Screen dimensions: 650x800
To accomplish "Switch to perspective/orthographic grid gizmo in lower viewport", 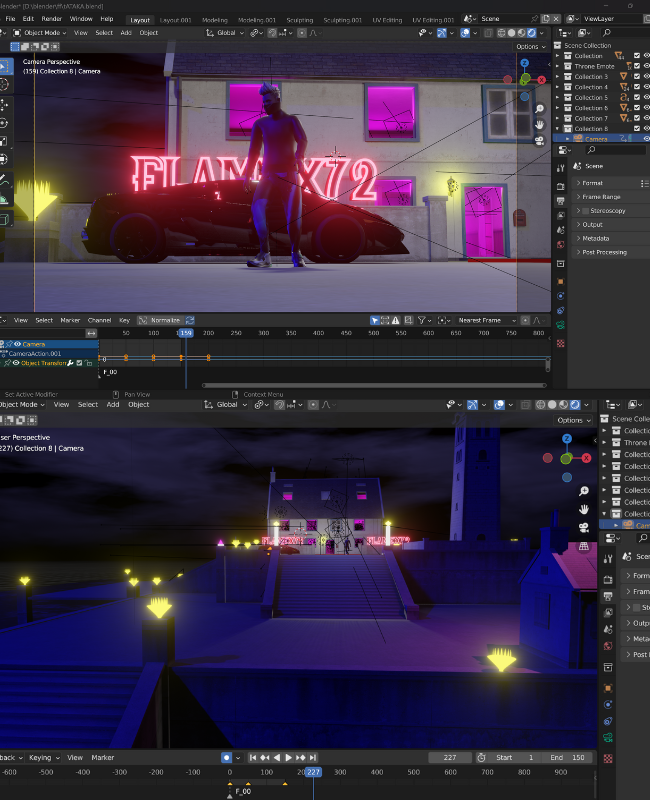I will (583, 546).
